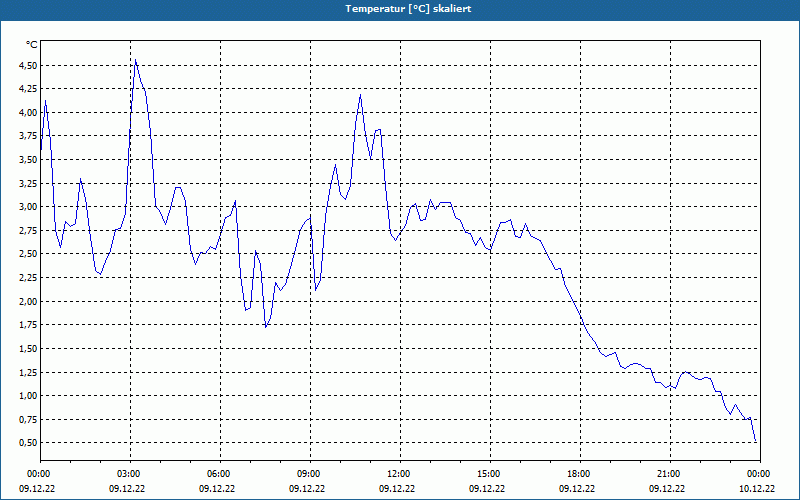The image size is (800, 500).
Task: Click the 1,50 y-axis label
Action: coord(29,348)
